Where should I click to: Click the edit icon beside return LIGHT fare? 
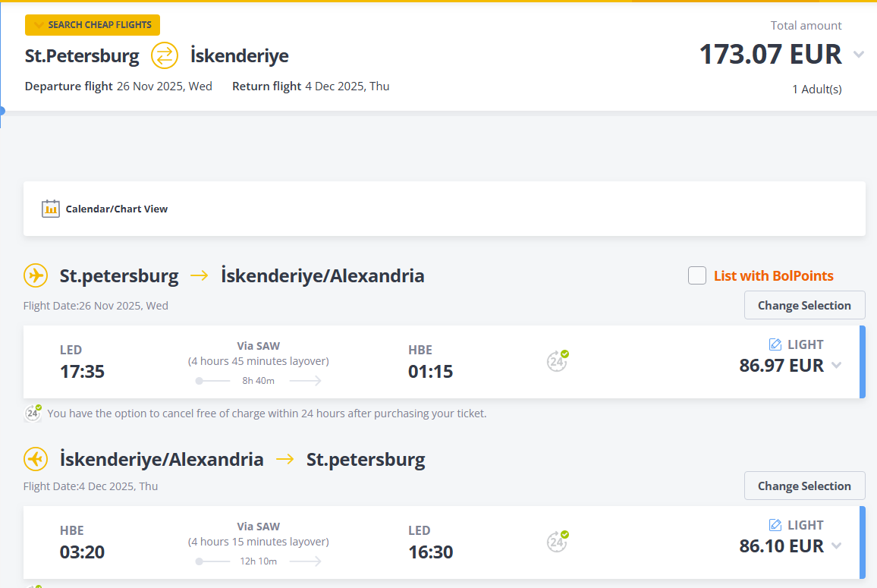pyautogui.click(x=775, y=525)
